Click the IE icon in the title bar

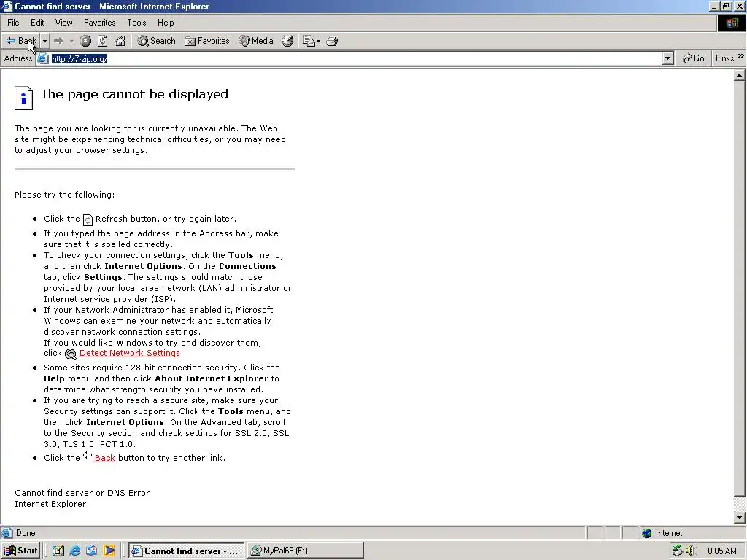coord(7,6)
